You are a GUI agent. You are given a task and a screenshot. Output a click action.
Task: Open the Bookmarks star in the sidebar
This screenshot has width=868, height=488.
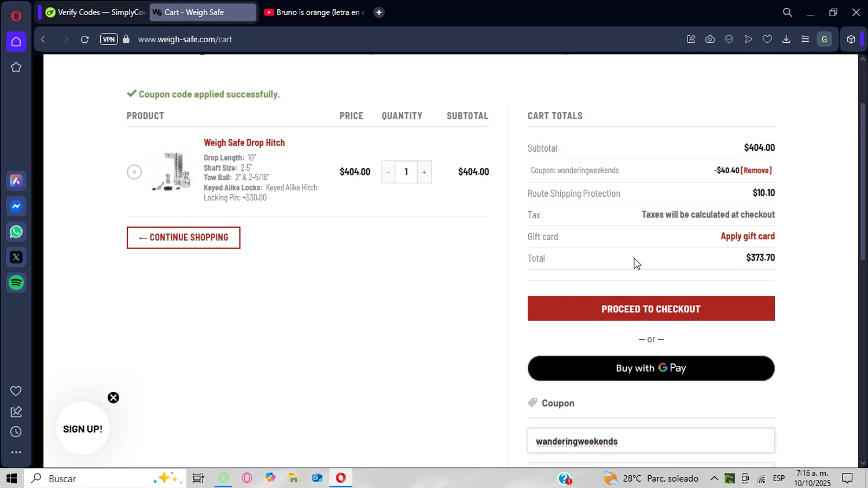tap(16, 67)
